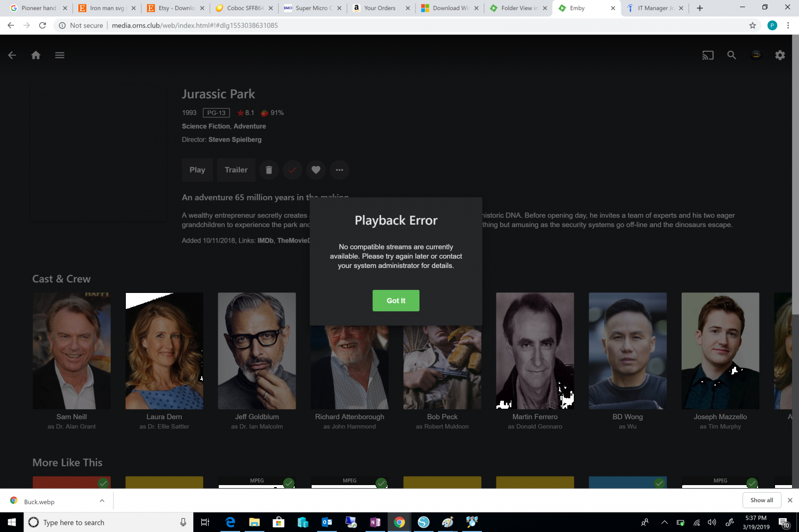Bookmark this page with the star icon

click(x=753, y=25)
